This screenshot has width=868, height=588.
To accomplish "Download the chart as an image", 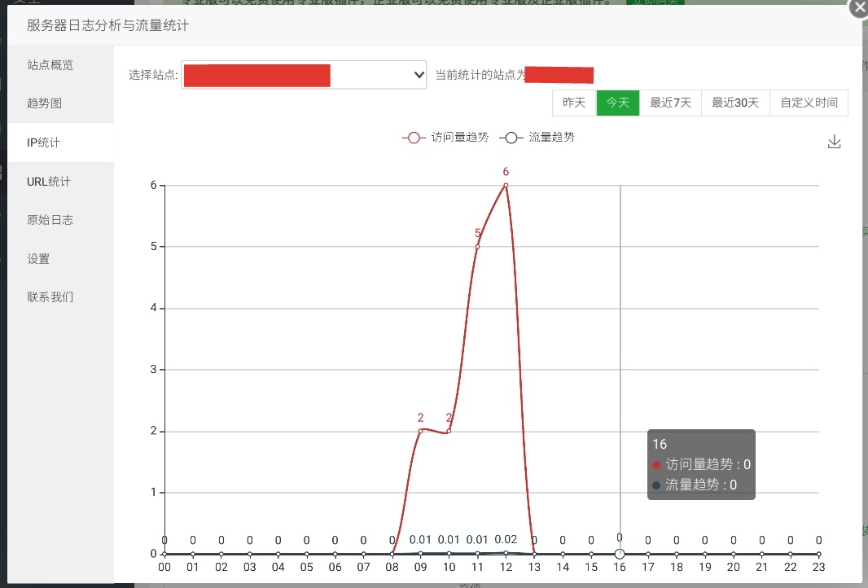I will point(834,142).
